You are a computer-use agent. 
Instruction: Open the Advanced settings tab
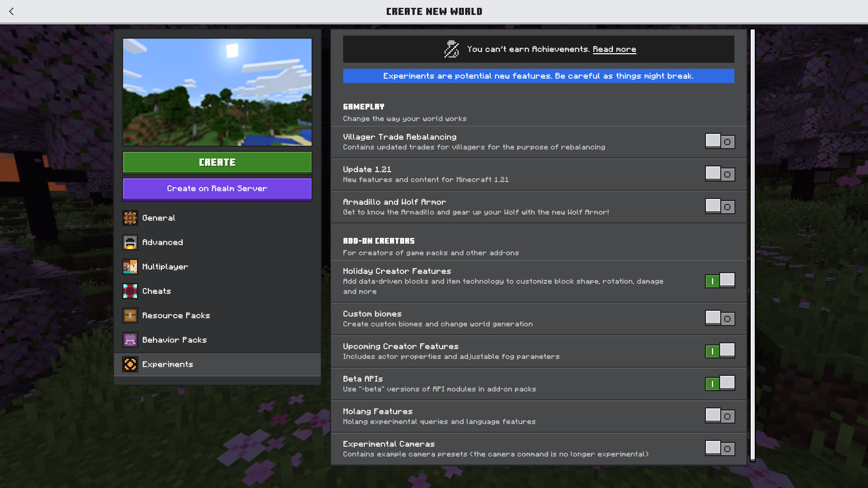click(x=217, y=242)
